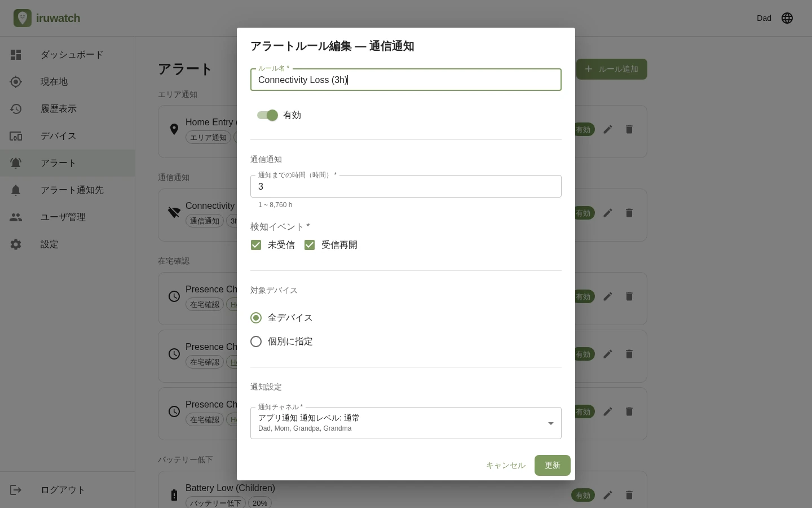Screen dimensions: 812x508
Task: Select the 個別に指定 radio button
Action: point(256,341)
